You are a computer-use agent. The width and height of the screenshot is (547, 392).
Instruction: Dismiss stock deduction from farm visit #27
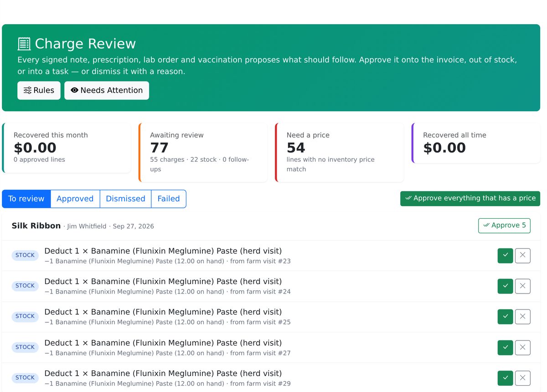pyautogui.click(x=523, y=347)
